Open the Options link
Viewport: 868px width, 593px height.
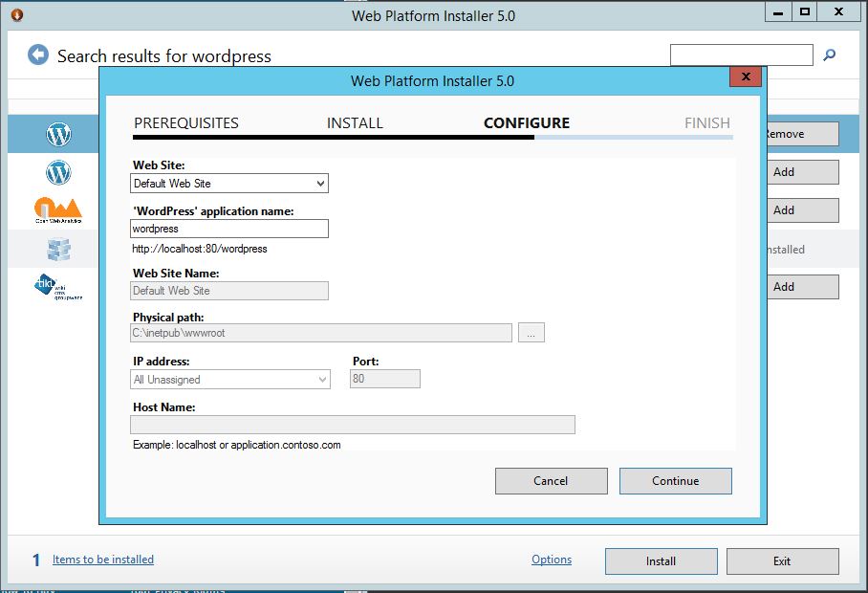tap(552, 560)
